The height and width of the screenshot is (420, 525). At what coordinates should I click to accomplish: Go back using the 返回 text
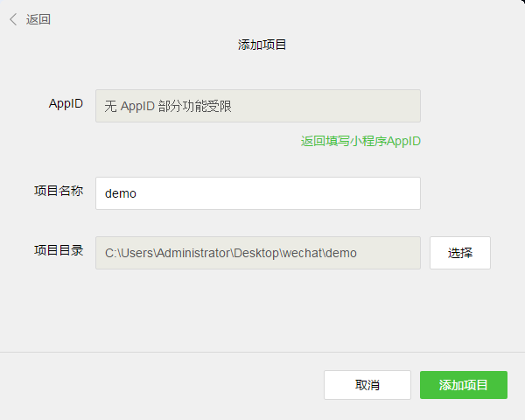(x=38, y=19)
